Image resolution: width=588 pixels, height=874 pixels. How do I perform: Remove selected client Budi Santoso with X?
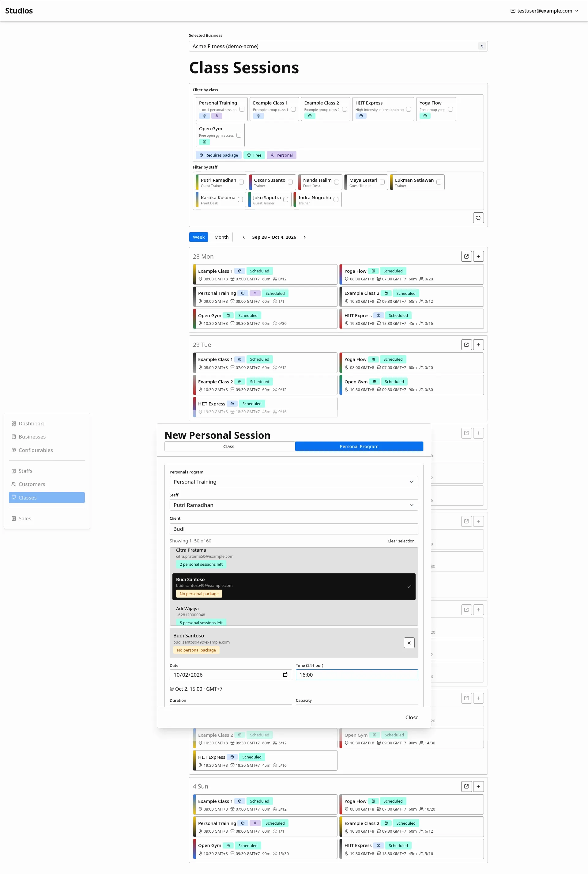(409, 643)
